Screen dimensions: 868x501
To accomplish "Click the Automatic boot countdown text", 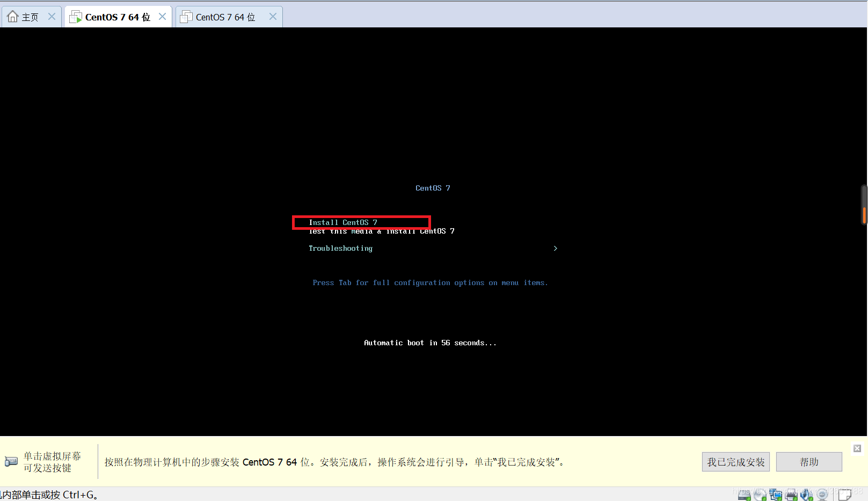I will [x=430, y=343].
